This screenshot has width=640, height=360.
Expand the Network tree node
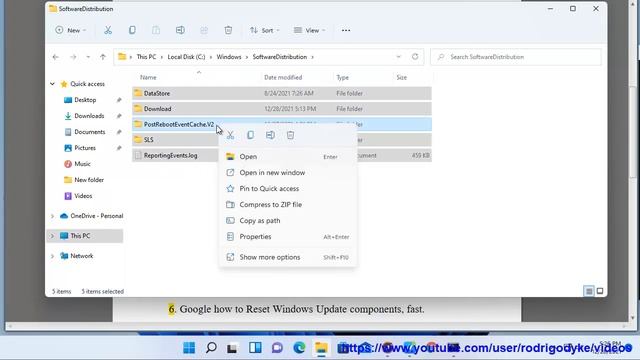(x=52, y=256)
